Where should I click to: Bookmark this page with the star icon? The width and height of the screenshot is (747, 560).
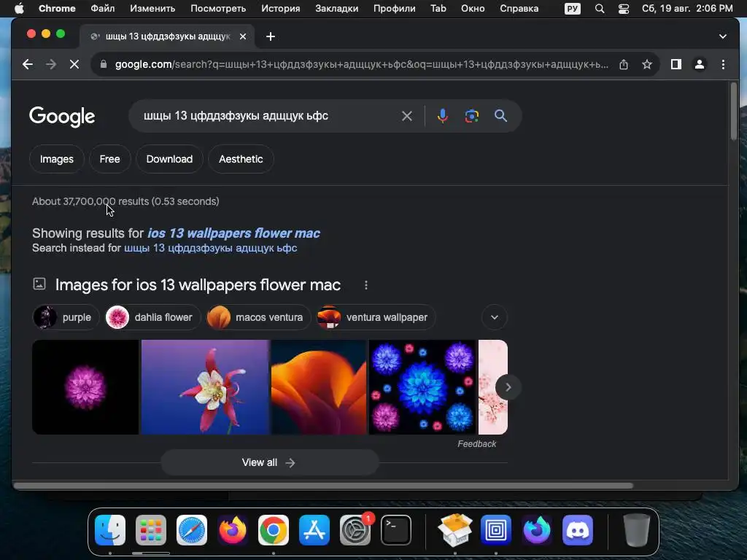pos(646,64)
